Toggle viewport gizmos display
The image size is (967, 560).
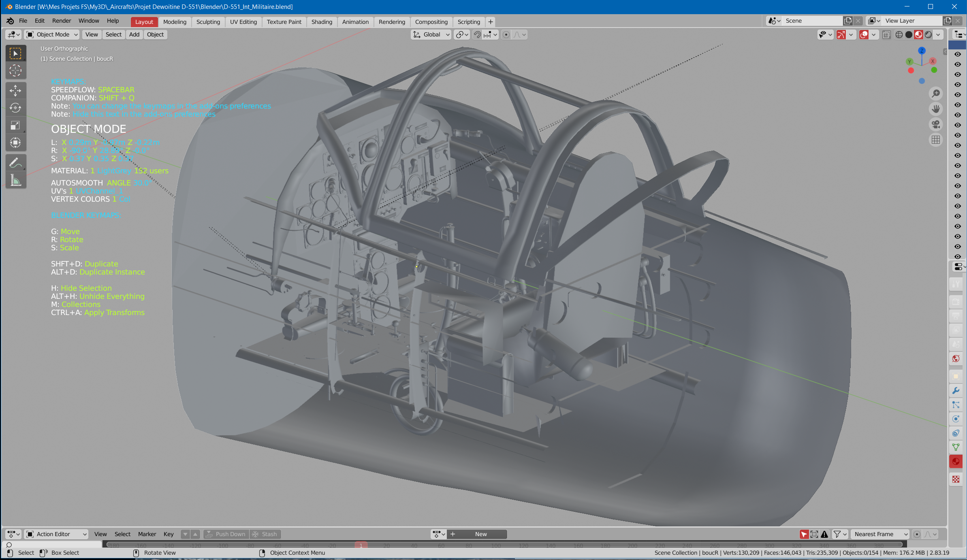[x=841, y=35]
